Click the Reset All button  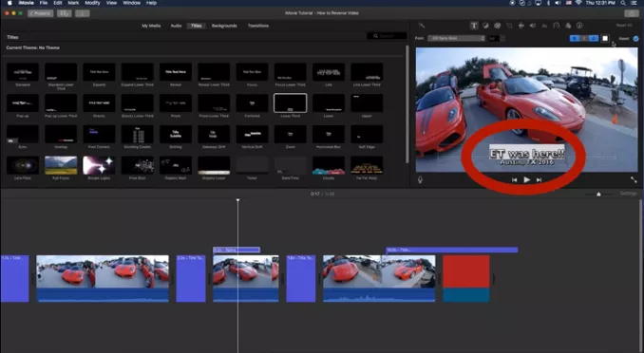pos(624,26)
